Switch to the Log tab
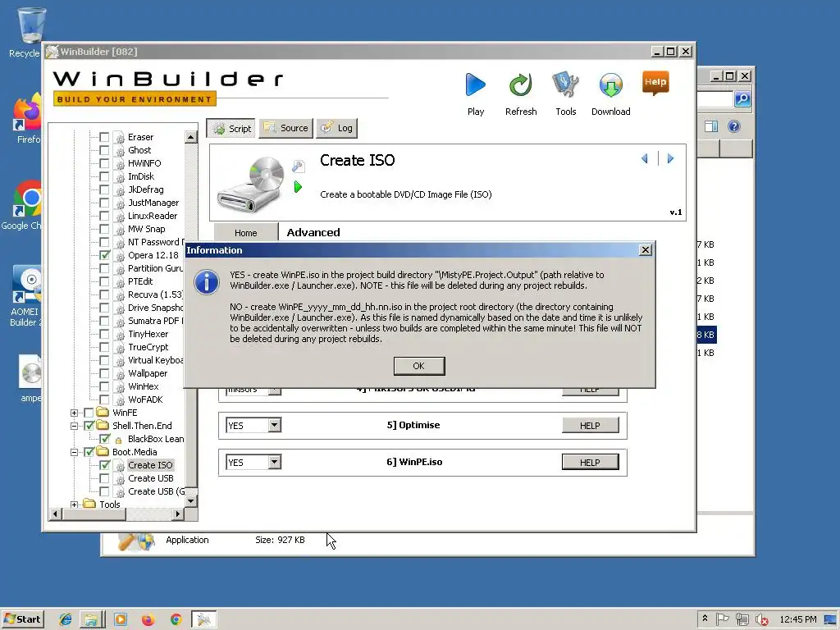 (336, 128)
